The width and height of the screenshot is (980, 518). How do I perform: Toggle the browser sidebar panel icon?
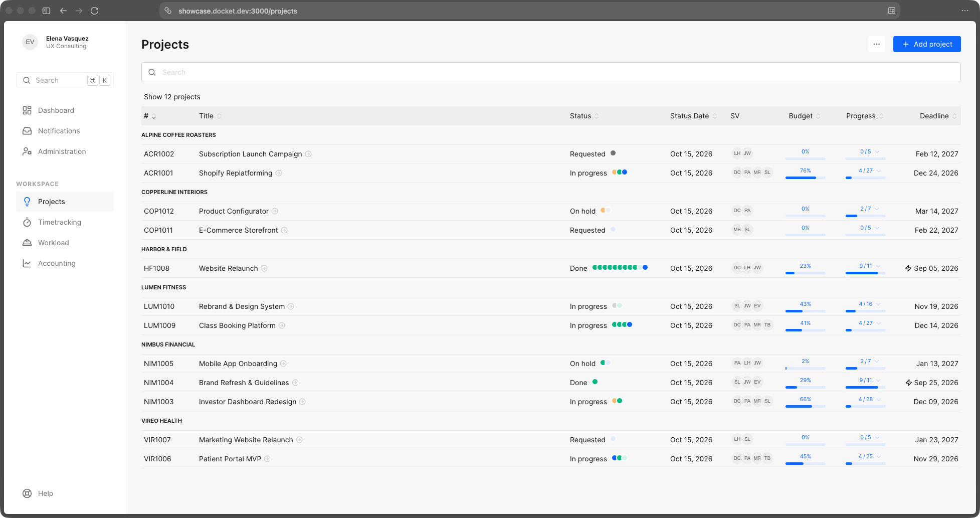[46, 11]
